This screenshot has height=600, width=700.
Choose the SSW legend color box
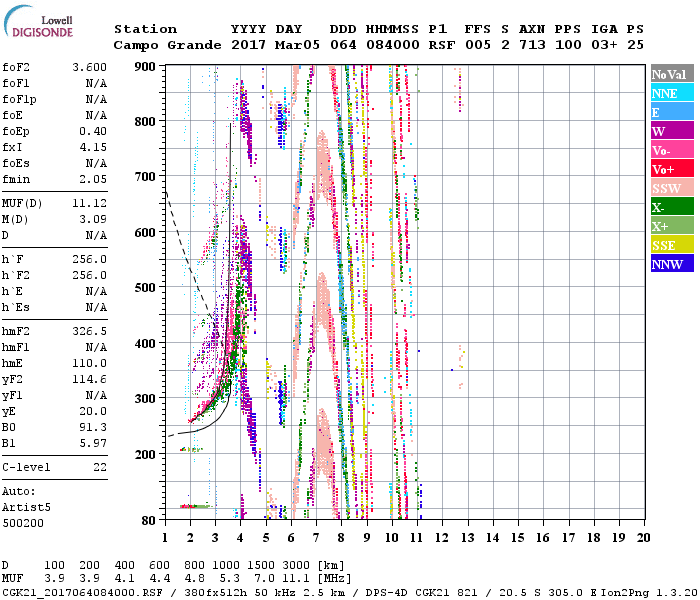[x=672, y=188]
